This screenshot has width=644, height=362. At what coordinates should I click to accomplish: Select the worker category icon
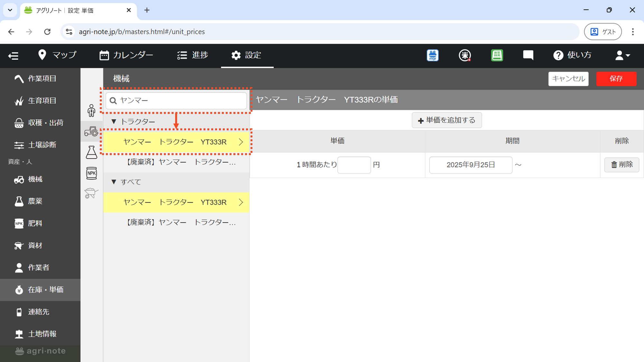(x=91, y=111)
